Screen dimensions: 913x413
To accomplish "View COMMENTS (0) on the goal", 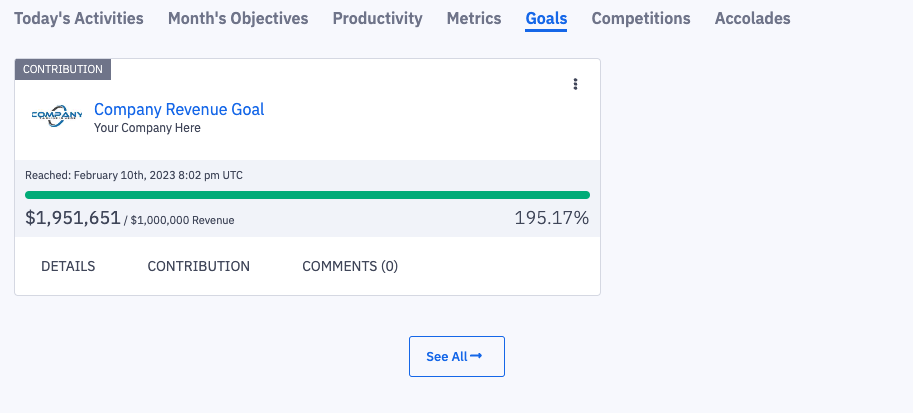I will coord(350,266).
